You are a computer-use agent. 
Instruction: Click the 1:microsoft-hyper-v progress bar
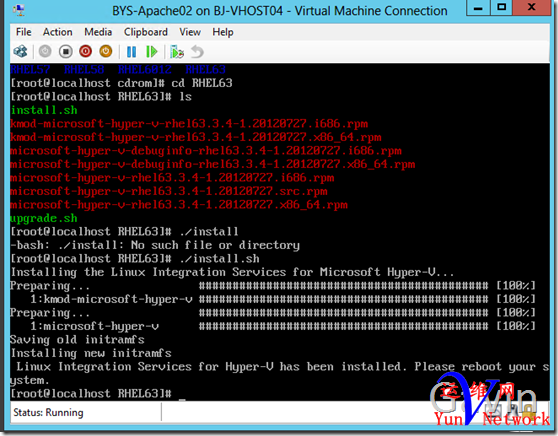(343, 326)
